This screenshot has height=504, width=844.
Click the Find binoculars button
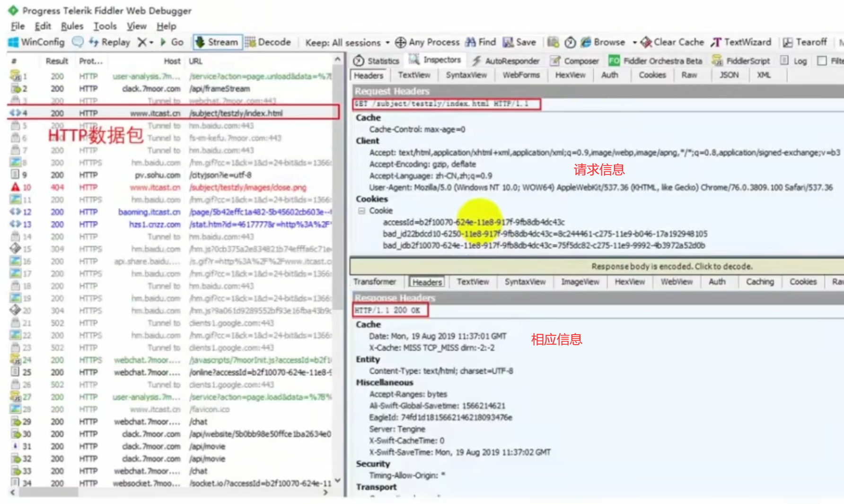[480, 42]
